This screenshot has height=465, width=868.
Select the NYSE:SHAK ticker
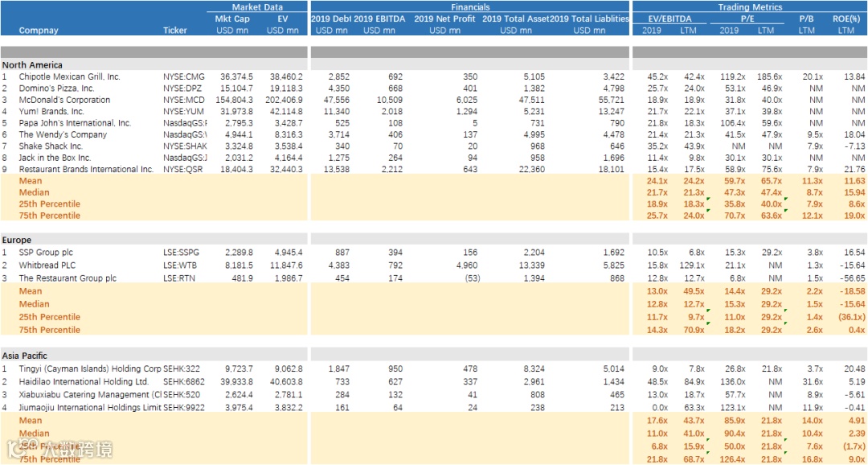tap(185, 146)
